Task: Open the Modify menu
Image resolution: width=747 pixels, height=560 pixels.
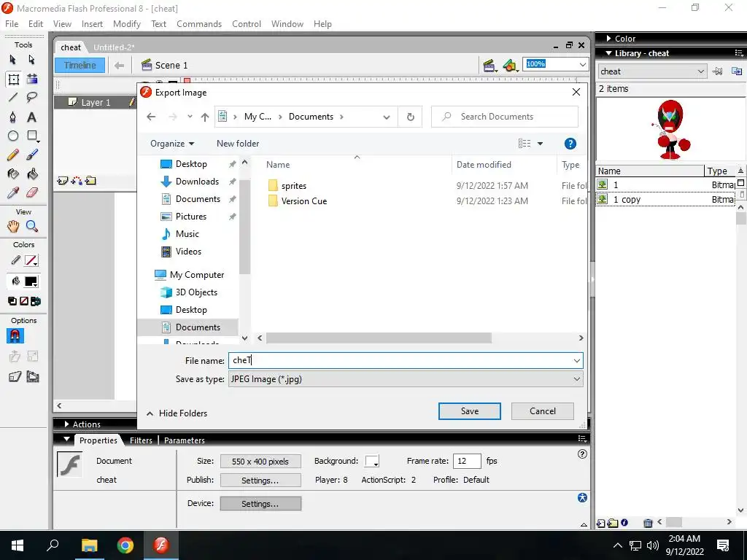Action: [127, 24]
